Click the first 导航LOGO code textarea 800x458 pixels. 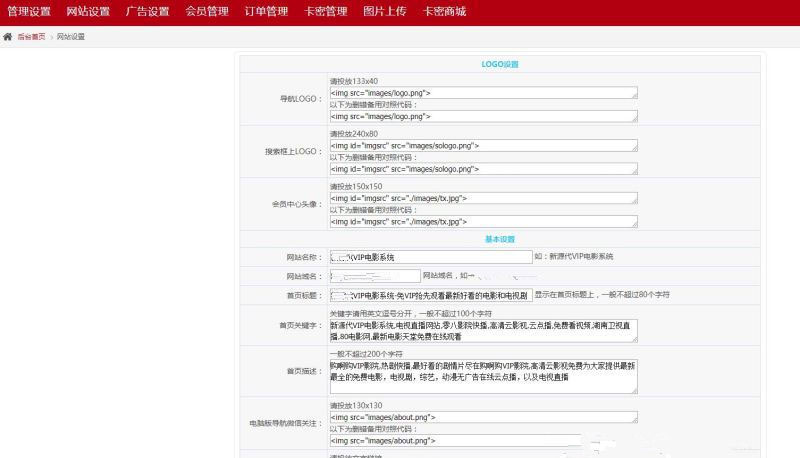click(x=483, y=92)
